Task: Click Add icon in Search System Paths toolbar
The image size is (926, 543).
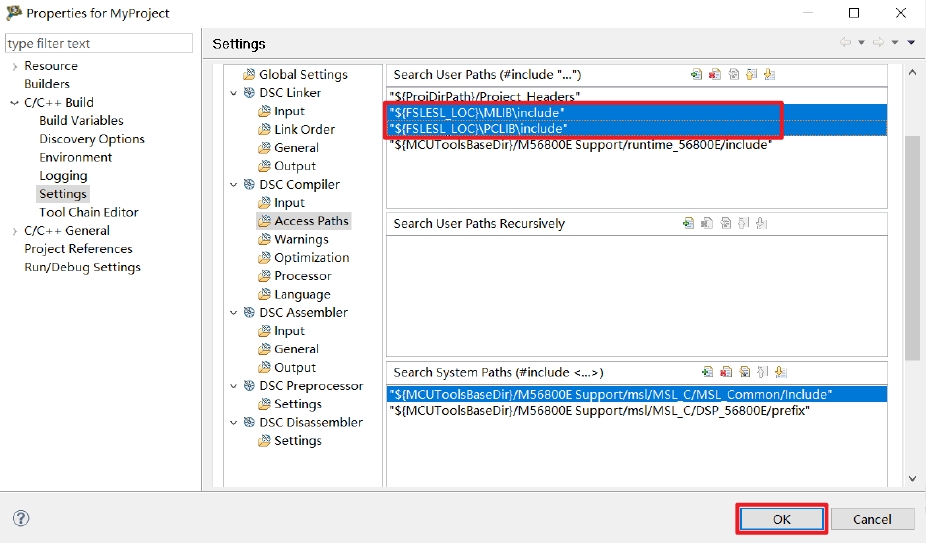Action: click(x=708, y=372)
